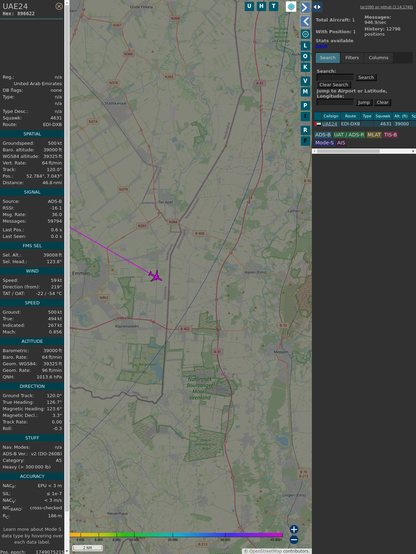Sort table by Callsign column header
This screenshot has height=554, width=416.
tap(331, 116)
